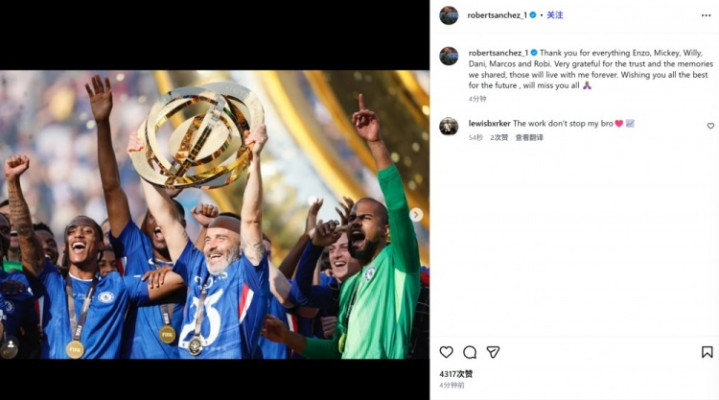Save the post with the bookmark icon
The height and width of the screenshot is (400, 719).
point(706,352)
